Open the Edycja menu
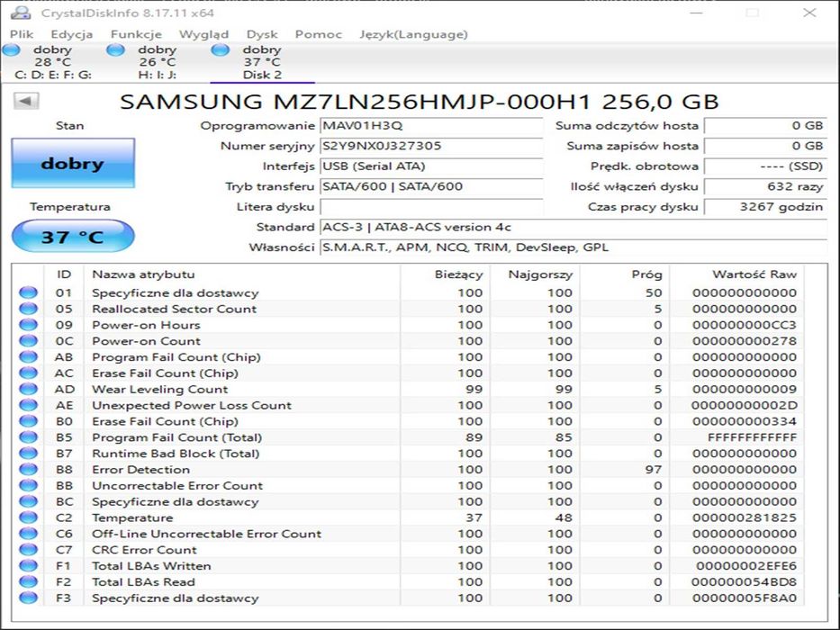 pyautogui.click(x=72, y=34)
